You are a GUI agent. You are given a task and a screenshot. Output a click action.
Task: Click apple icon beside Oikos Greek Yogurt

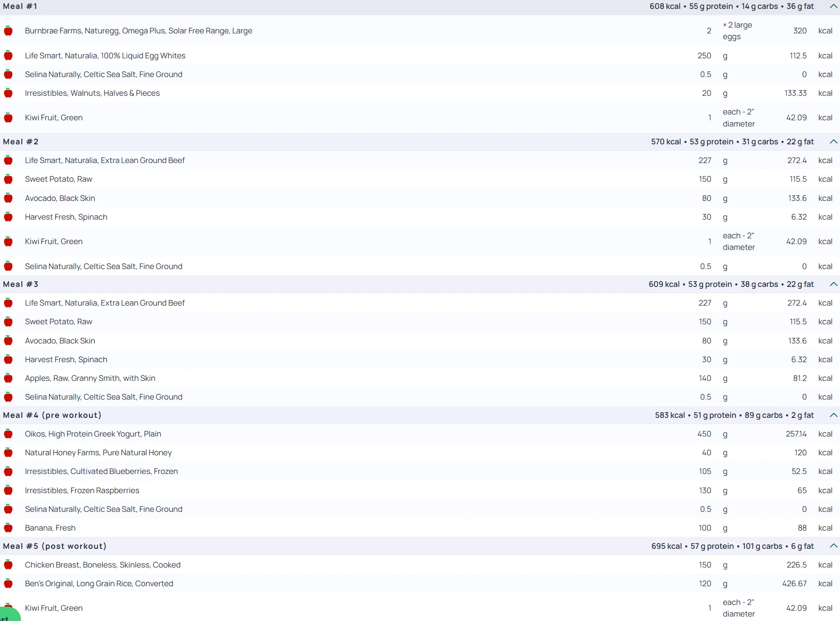tap(8, 434)
